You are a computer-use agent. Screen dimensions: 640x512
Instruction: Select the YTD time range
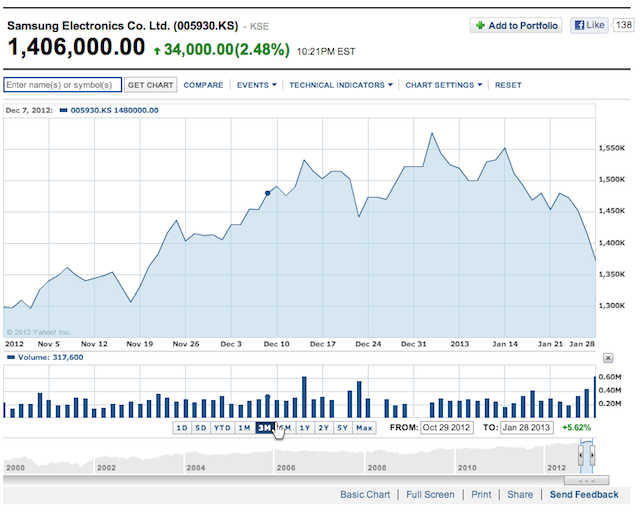pyautogui.click(x=222, y=427)
